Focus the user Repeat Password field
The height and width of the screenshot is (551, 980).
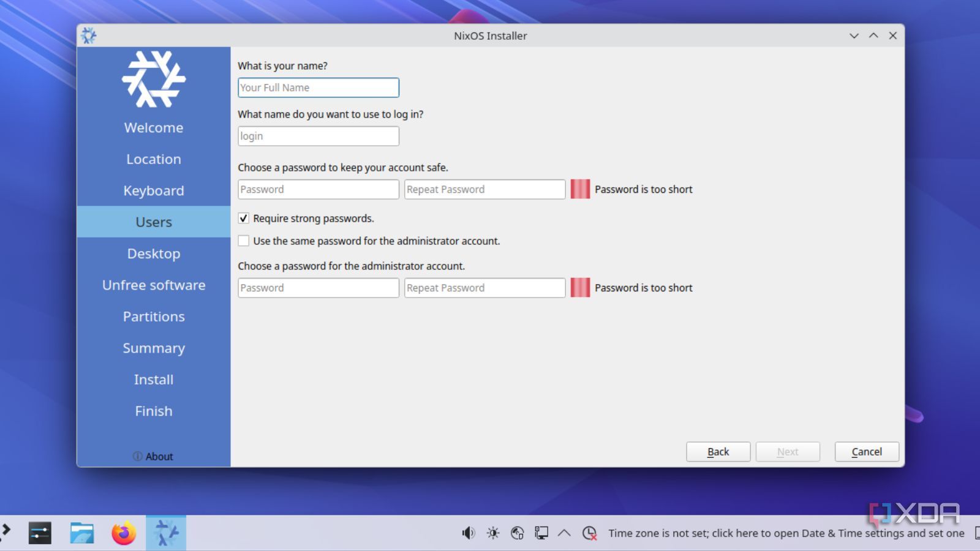tap(484, 189)
